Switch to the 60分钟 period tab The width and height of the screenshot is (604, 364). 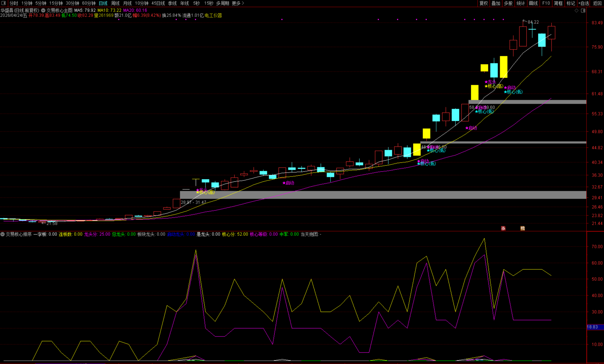pyautogui.click(x=89, y=3)
